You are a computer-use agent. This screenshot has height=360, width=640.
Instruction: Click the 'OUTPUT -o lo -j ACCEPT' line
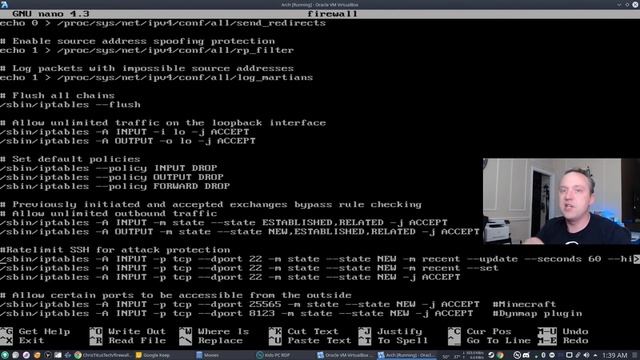coord(128,141)
